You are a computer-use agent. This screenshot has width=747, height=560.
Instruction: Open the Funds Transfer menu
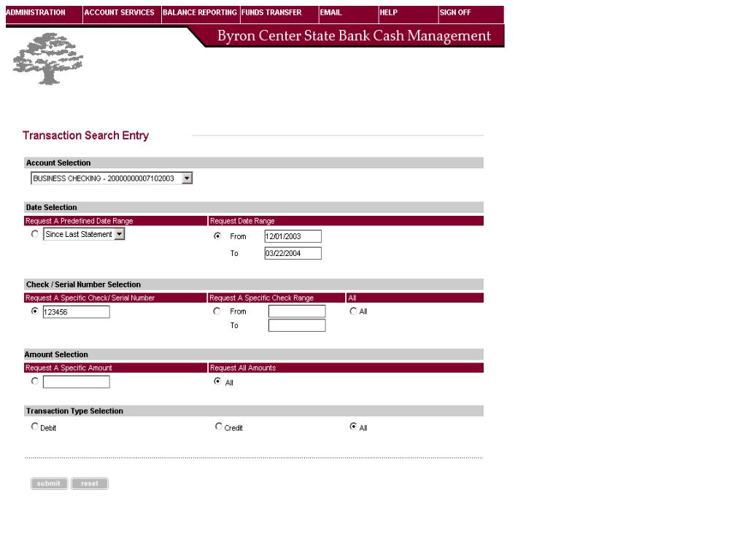pos(271,12)
